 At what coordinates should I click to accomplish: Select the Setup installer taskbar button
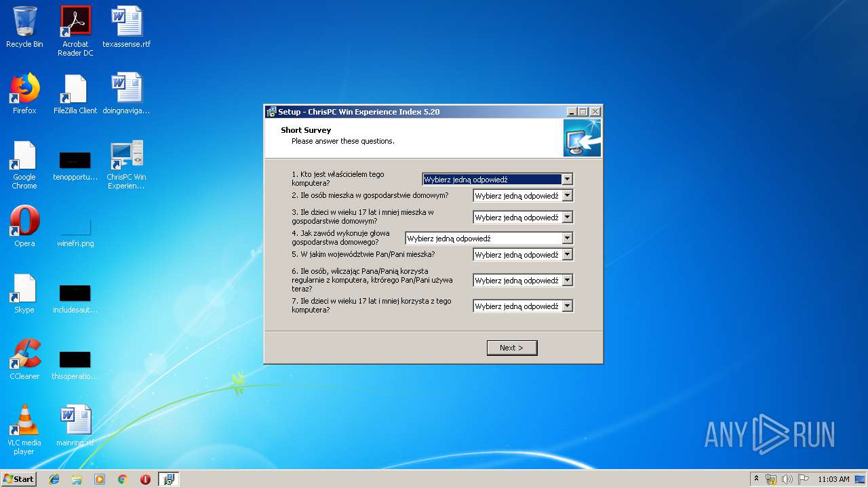click(x=168, y=479)
